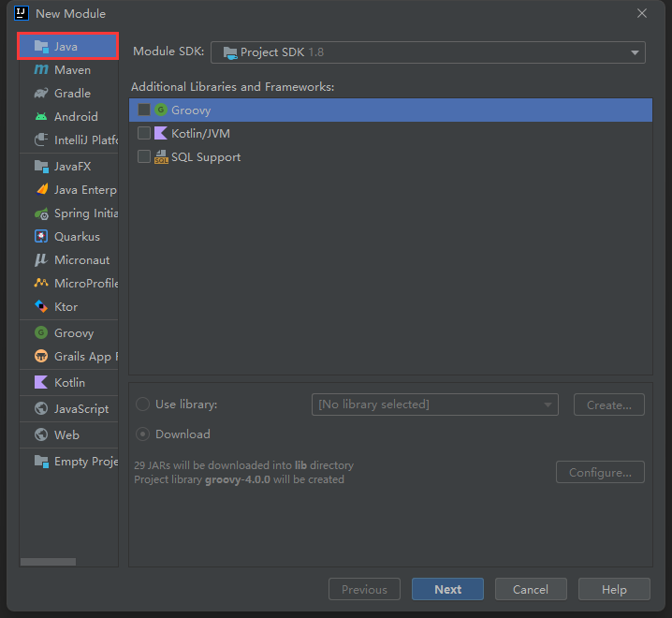The width and height of the screenshot is (672, 618).
Task: Click the JavaScript globe icon
Action: [41, 408]
